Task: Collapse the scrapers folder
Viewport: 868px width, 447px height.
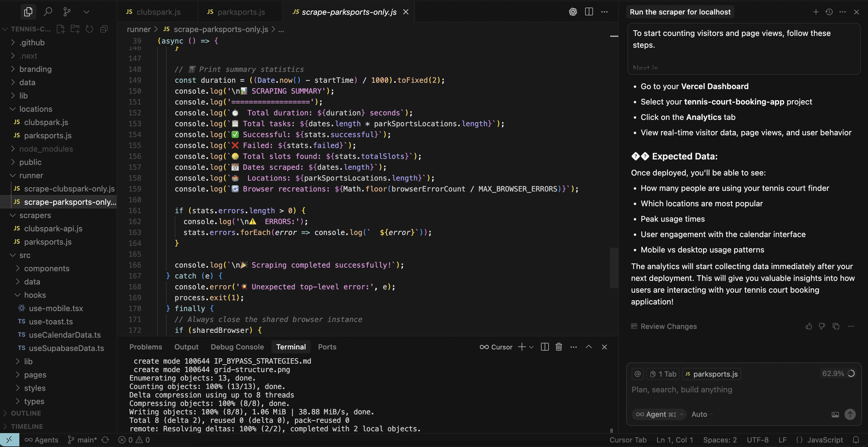Action: coord(35,215)
